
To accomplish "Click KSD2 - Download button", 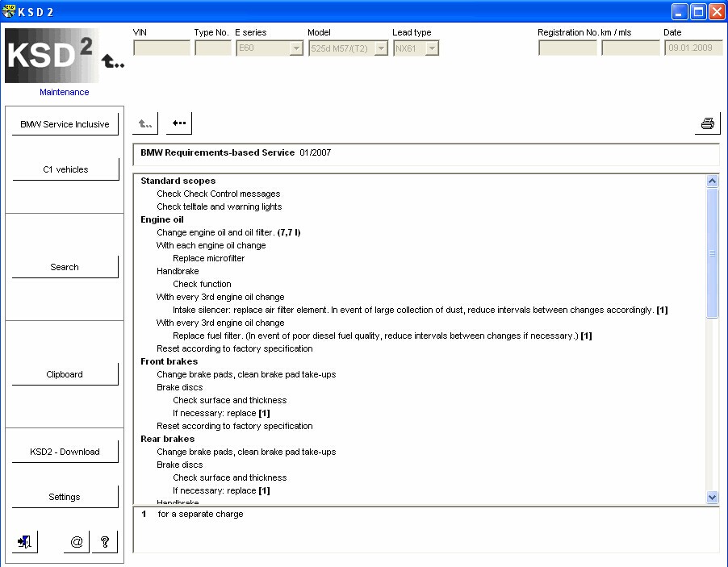I will (x=65, y=452).
